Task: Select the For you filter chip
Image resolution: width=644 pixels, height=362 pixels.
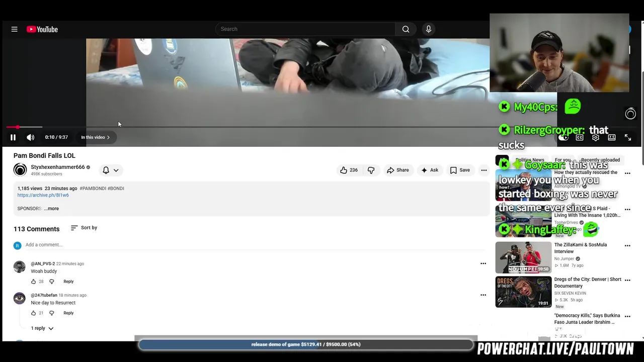Action: pyautogui.click(x=562, y=160)
